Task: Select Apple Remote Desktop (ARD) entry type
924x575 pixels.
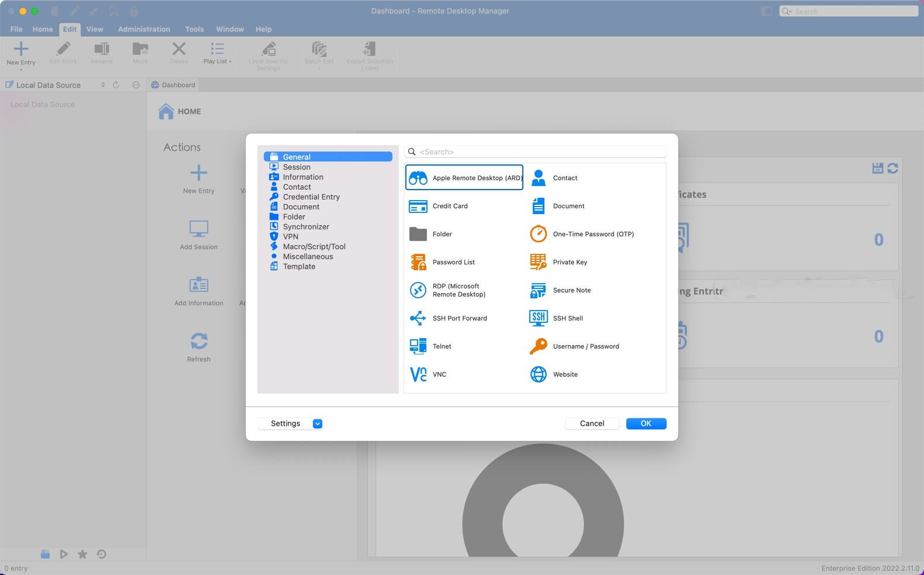Action: [x=464, y=178]
